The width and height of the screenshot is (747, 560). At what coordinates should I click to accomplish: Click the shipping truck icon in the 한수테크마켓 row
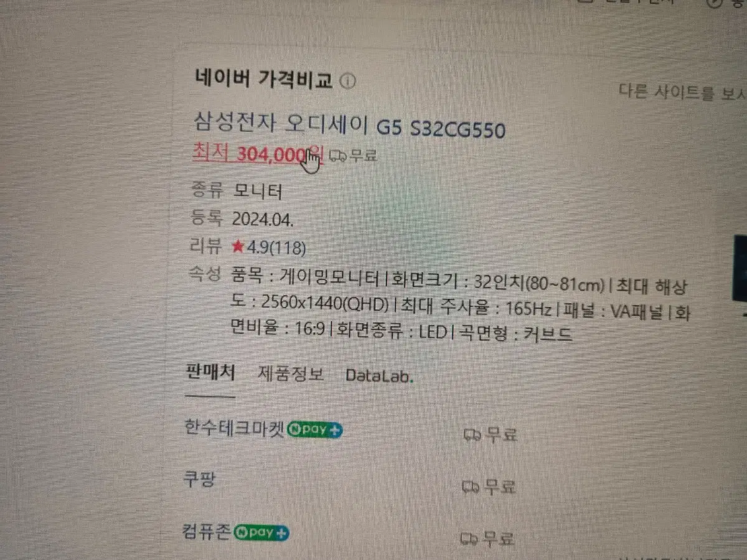pyautogui.click(x=474, y=435)
